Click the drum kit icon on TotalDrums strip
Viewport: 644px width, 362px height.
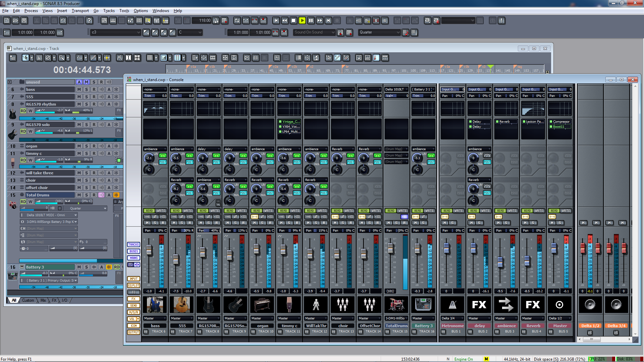pyautogui.click(x=396, y=305)
